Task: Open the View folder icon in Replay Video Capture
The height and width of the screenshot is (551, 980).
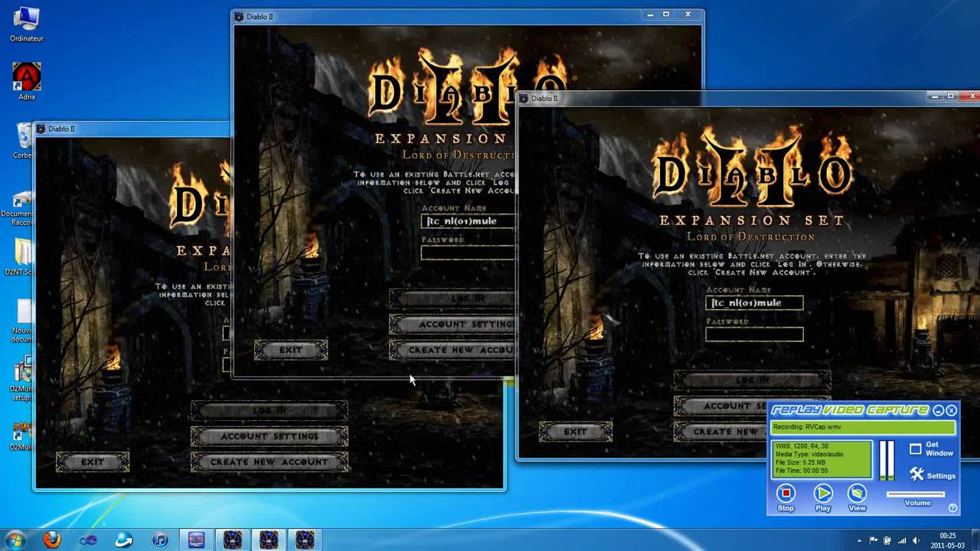Action: point(857,493)
